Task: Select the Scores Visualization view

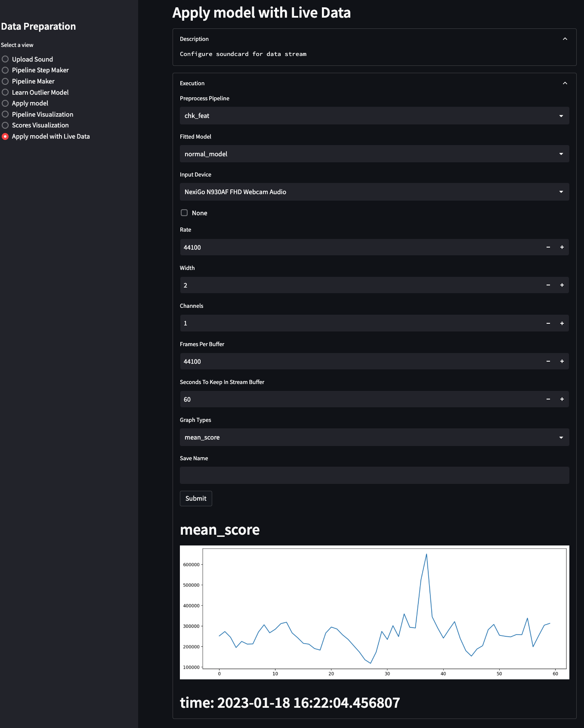Action: click(x=35, y=125)
